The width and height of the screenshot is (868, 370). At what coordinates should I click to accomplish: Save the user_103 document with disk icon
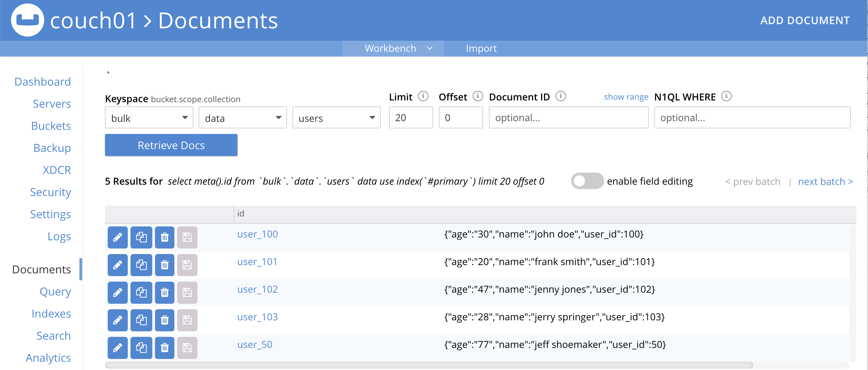[187, 320]
